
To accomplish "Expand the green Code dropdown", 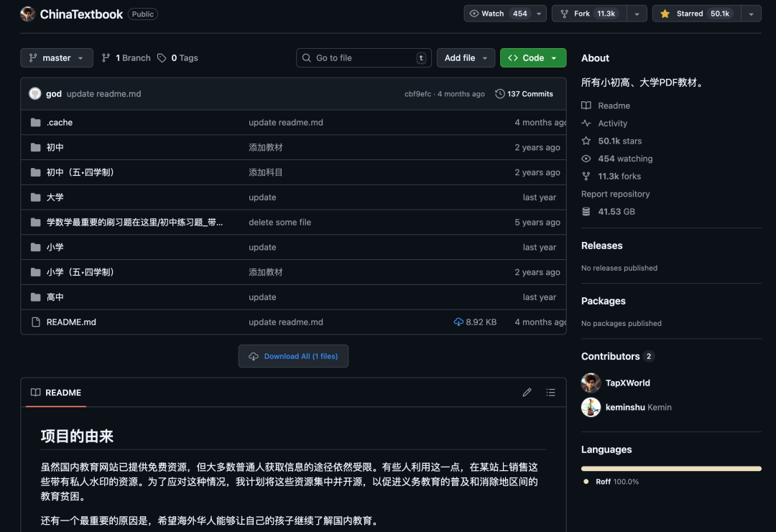I will (x=533, y=58).
